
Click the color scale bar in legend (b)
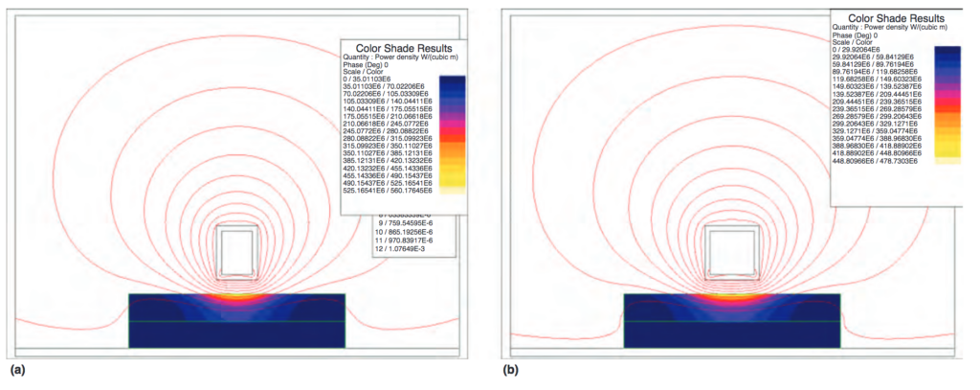[x=947, y=103]
